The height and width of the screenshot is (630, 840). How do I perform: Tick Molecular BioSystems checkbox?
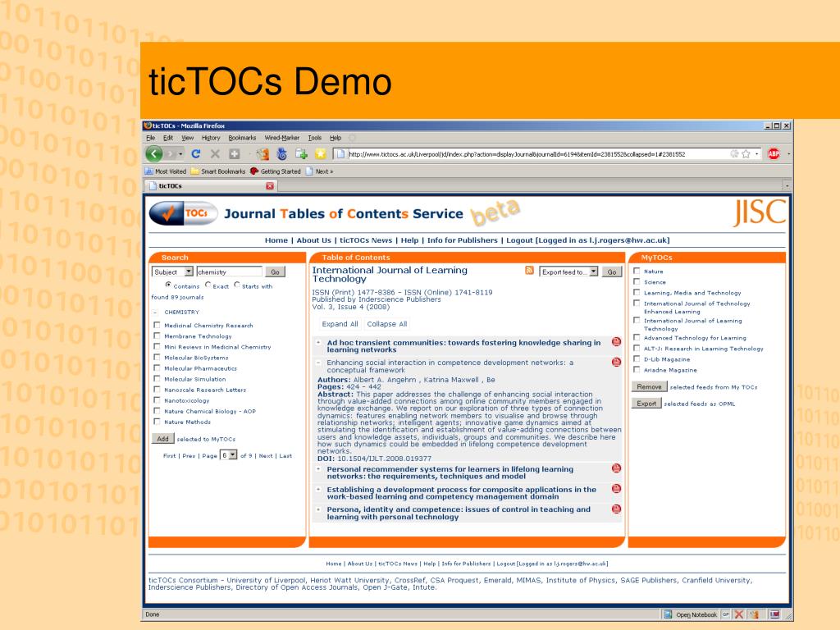click(157, 357)
